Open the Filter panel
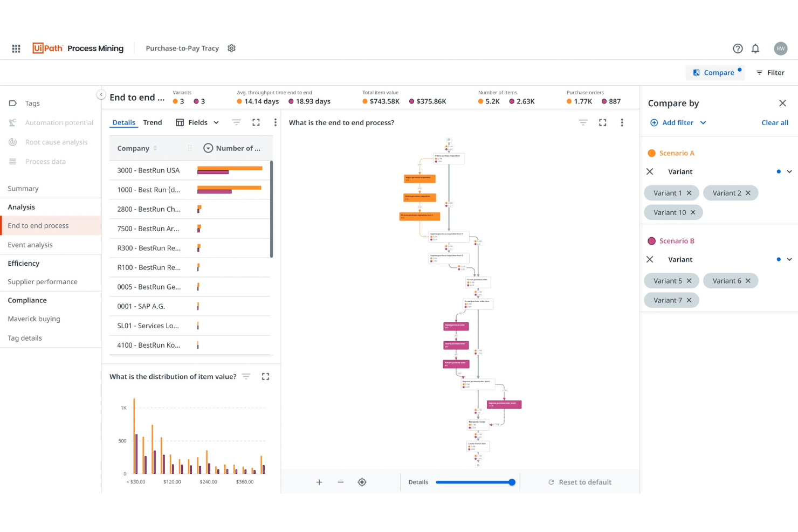Image resolution: width=798 pixels, height=532 pixels. coord(770,72)
